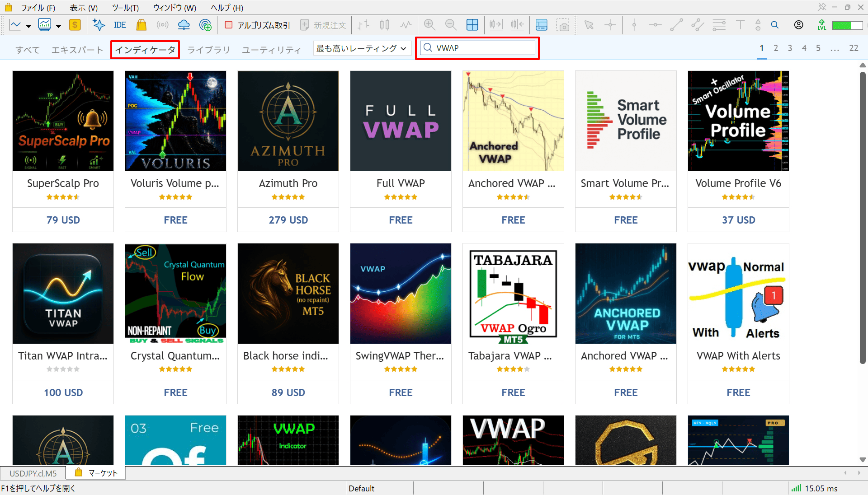Click FREE under Full VWAP

pos(401,220)
